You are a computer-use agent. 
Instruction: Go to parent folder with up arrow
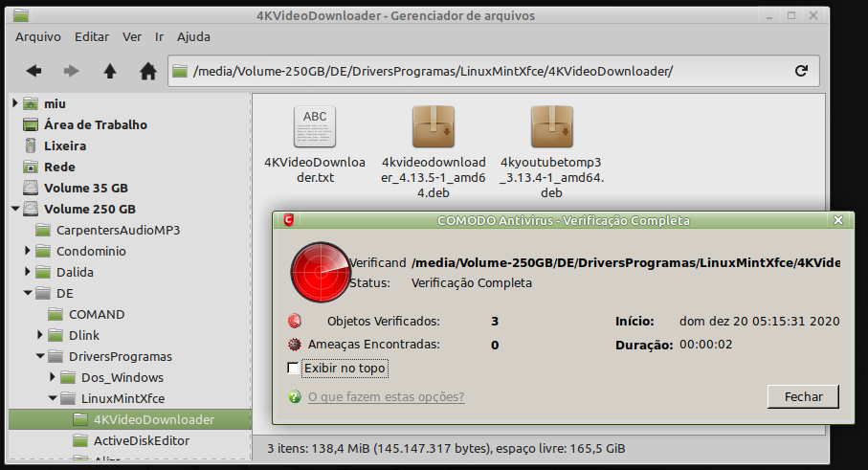tap(110, 71)
